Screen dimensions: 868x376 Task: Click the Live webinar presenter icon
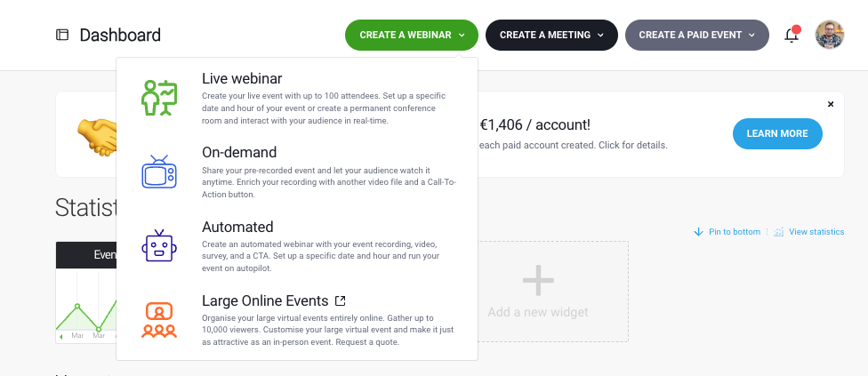[x=160, y=98]
